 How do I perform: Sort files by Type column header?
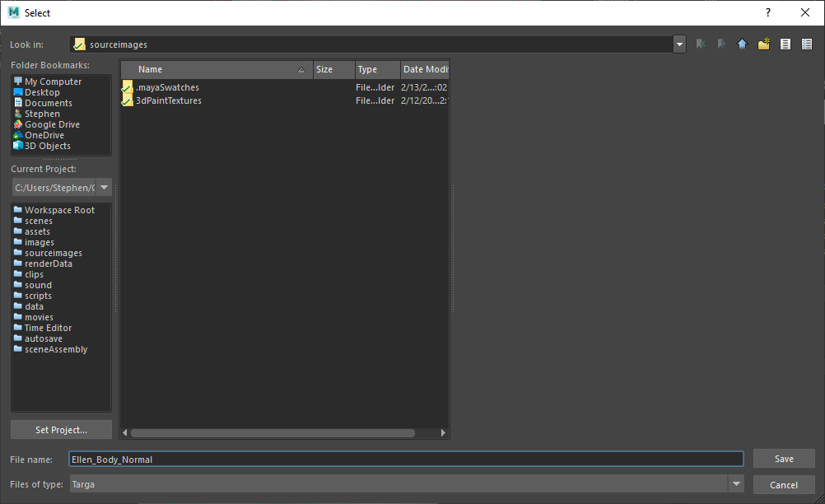(x=377, y=70)
